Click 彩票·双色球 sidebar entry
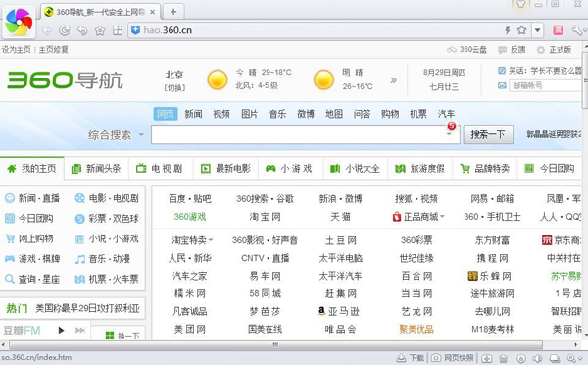588x365 pixels. [x=107, y=219]
